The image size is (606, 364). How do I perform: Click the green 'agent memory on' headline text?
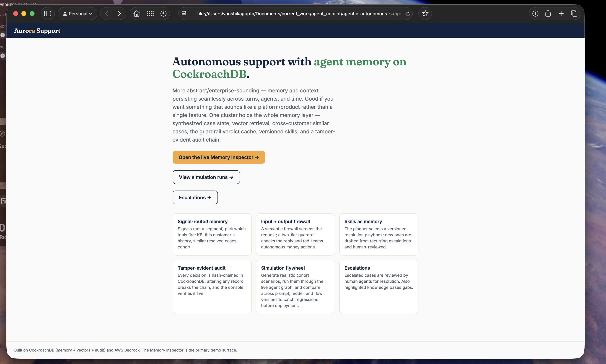[360, 62]
